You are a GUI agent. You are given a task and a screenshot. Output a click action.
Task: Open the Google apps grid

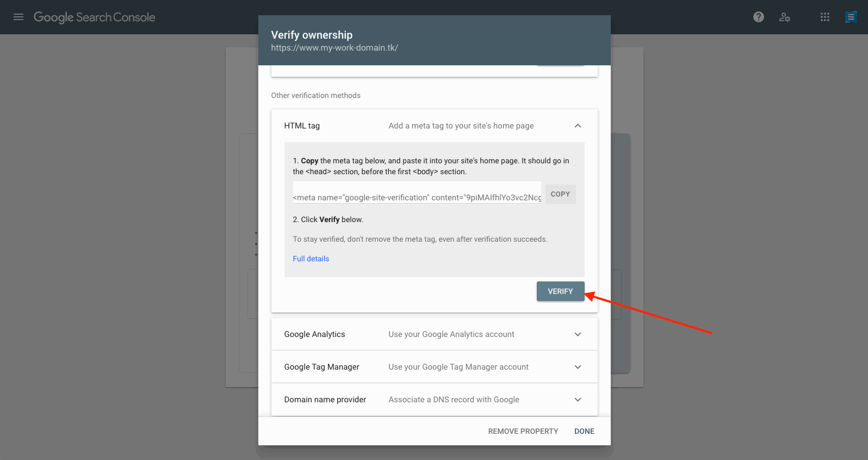coord(825,17)
